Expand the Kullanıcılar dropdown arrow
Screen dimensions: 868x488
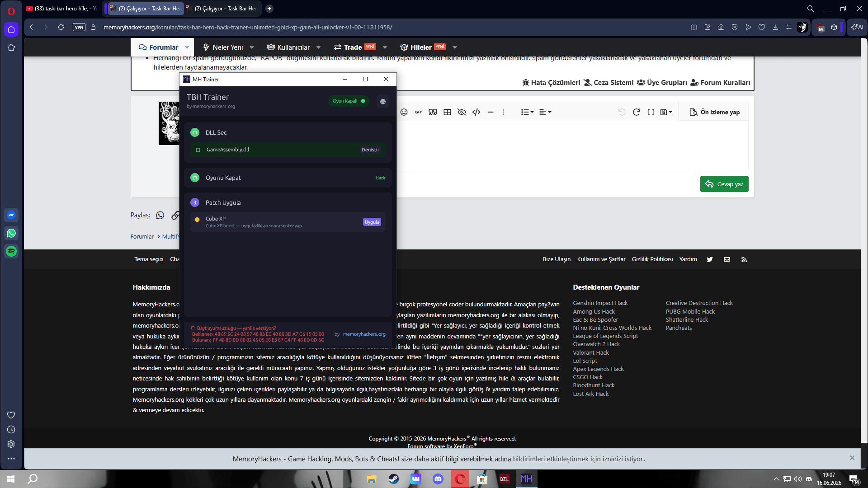click(x=318, y=47)
